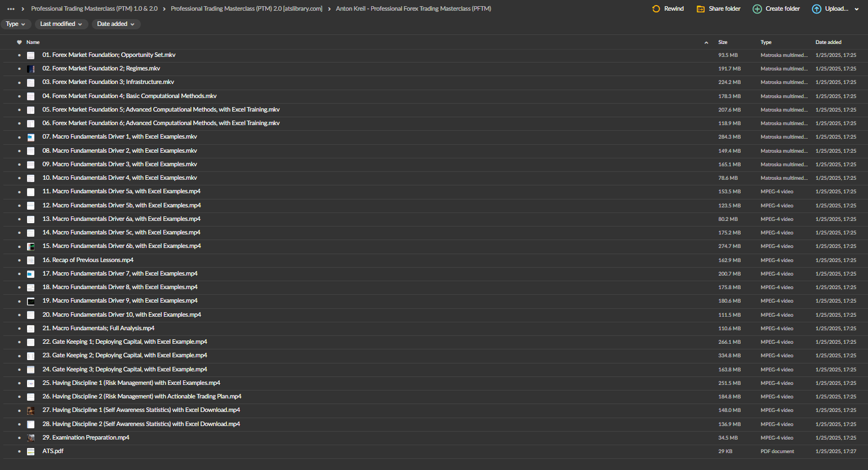Open the Type filter dropdown
This screenshot has width=868, height=470.
click(x=15, y=24)
